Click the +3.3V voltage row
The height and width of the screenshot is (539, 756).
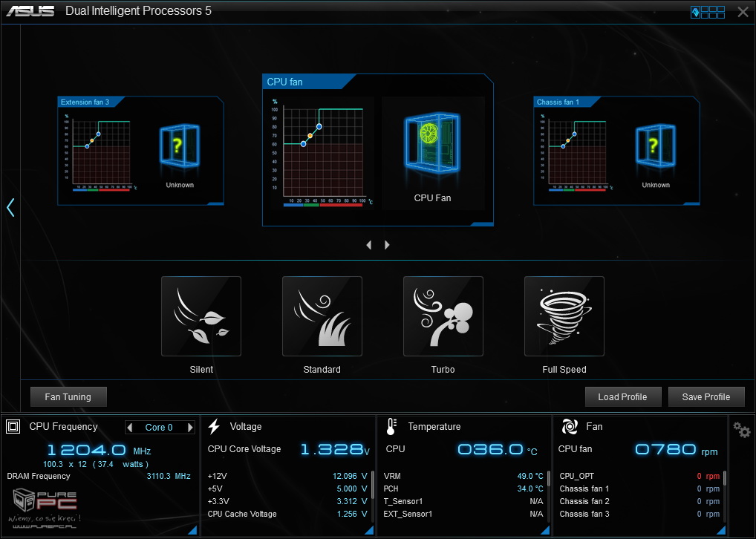(287, 501)
